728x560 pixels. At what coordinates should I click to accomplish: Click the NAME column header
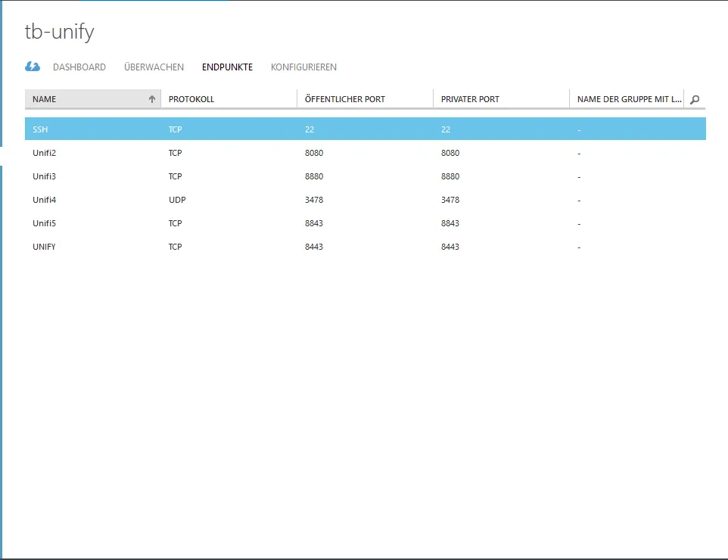pos(93,99)
